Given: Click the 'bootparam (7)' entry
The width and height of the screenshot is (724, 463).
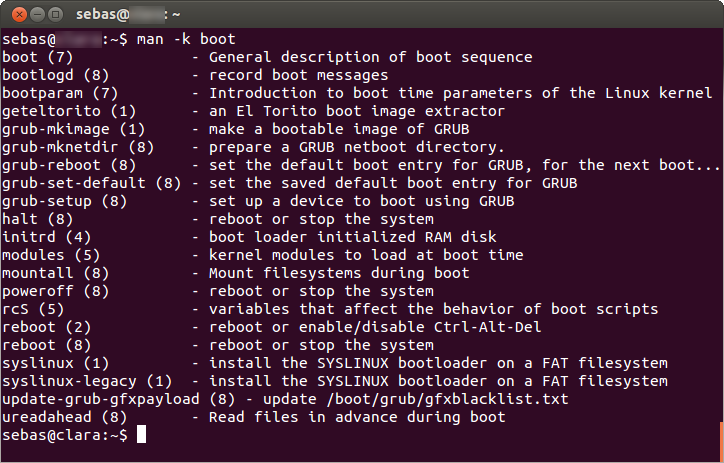Looking at the screenshot, I should 59,93.
